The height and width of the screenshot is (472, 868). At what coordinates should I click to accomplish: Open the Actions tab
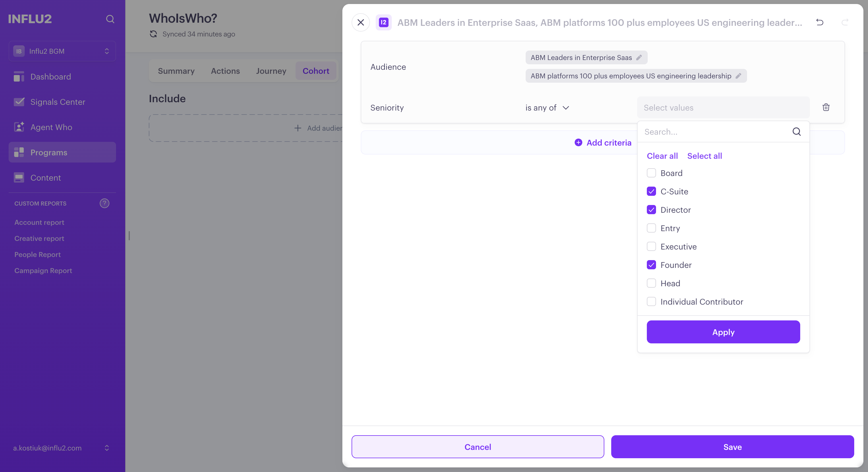coord(225,71)
